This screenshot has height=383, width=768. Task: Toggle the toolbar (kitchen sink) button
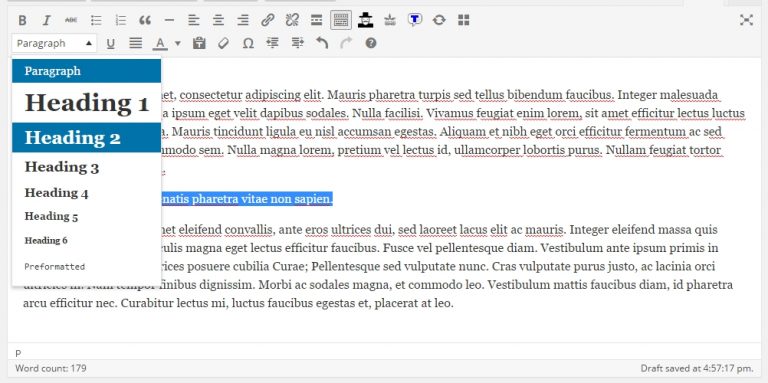coord(341,20)
